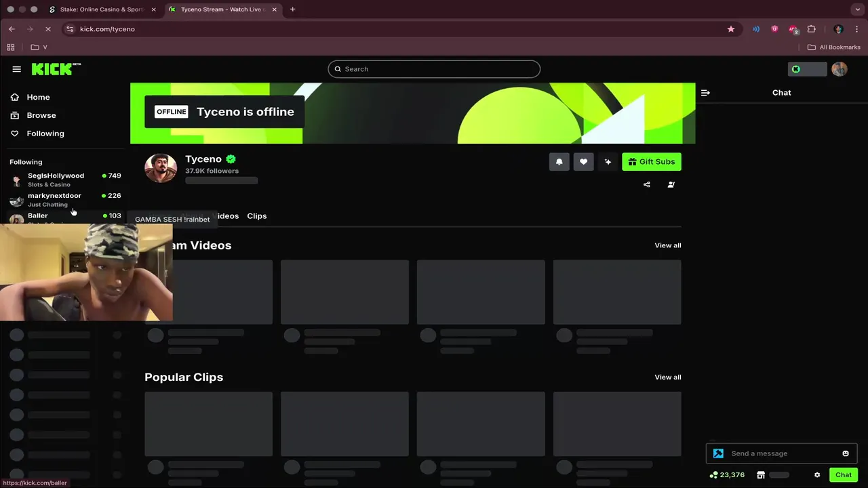Open the Following page from the sidebar

click(x=45, y=134)
